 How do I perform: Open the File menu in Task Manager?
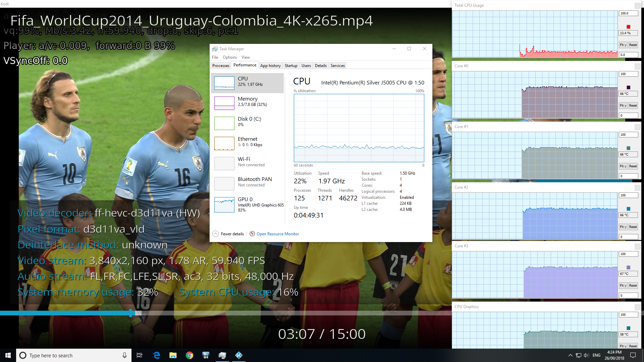point(215,57)
